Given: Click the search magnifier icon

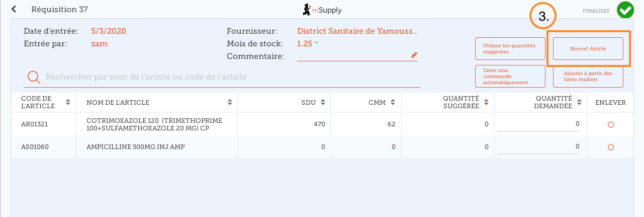Looking at the screenshot, I should (34, 77).
